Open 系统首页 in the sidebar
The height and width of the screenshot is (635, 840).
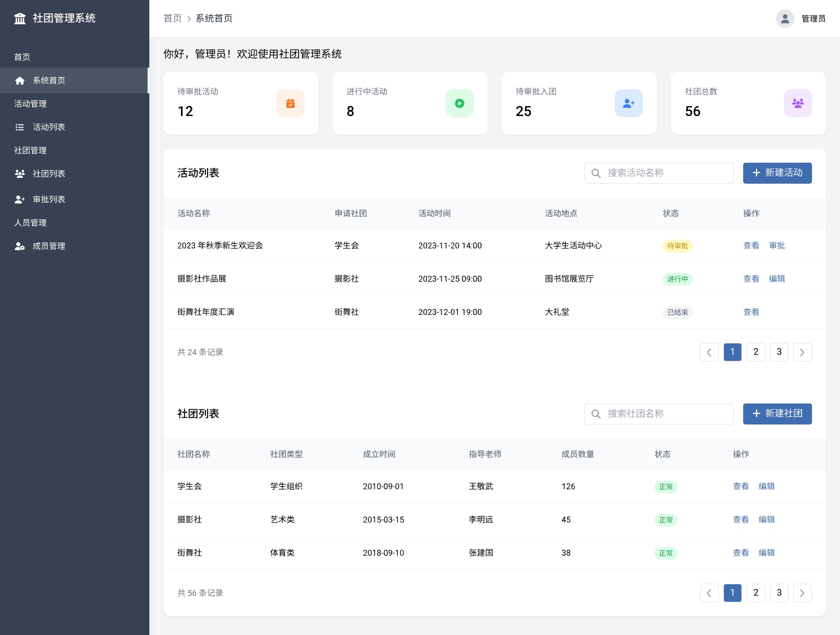point(49,80)
